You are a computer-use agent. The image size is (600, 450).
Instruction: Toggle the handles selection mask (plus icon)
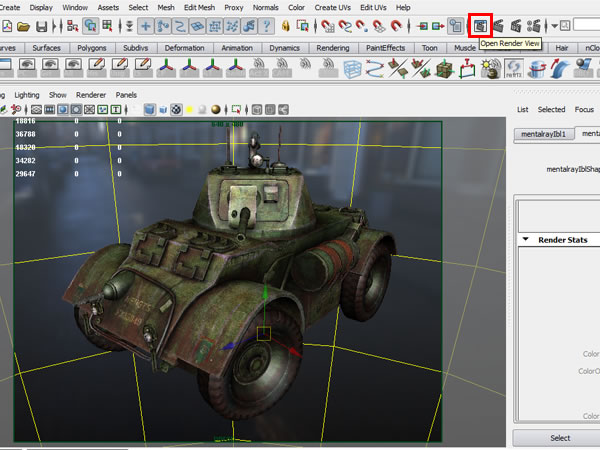145,26
